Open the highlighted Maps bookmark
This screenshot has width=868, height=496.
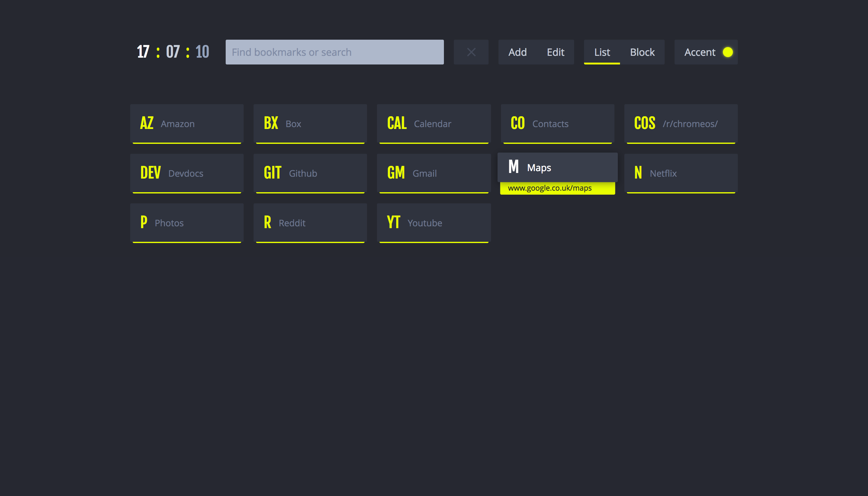click(557, 167)
